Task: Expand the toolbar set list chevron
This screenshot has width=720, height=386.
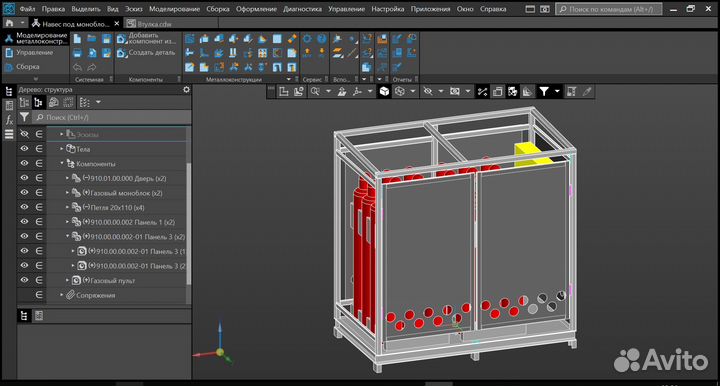Action: click(36, 79)
